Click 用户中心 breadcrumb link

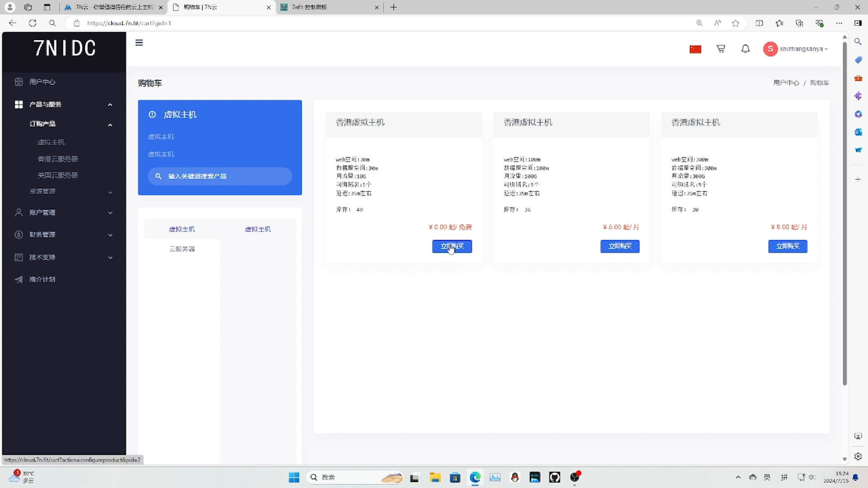click(x=786, y=83)
